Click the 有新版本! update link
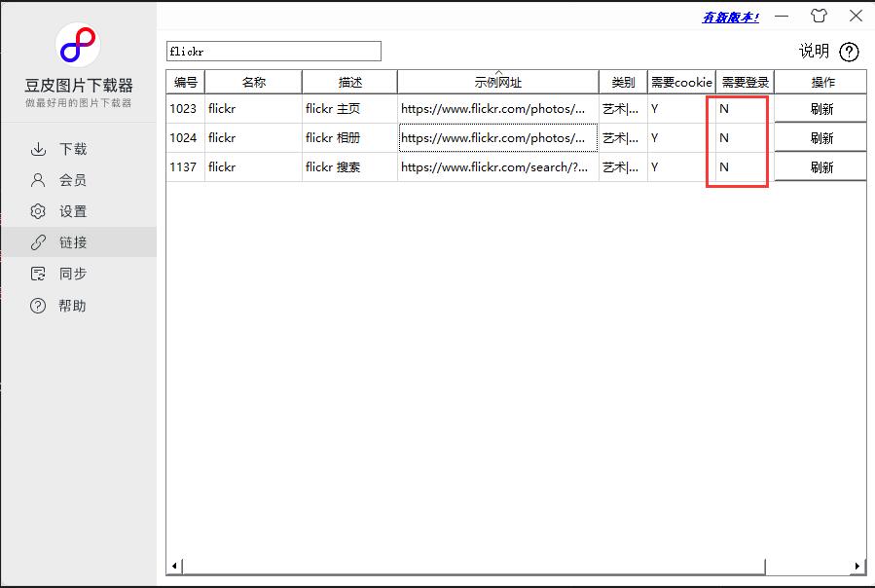Screen dimensions: 875x588 tap(731, 18)
